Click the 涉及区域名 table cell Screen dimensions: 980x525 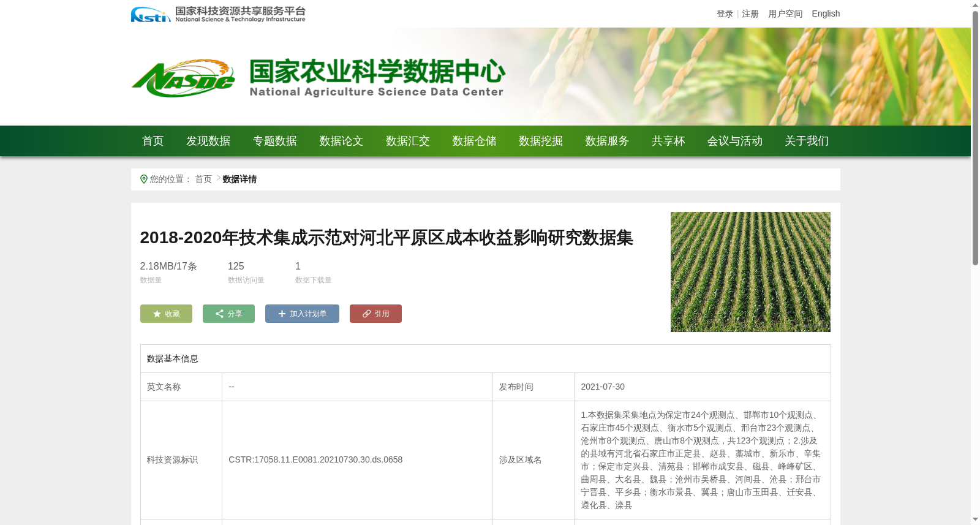[533, 460]
